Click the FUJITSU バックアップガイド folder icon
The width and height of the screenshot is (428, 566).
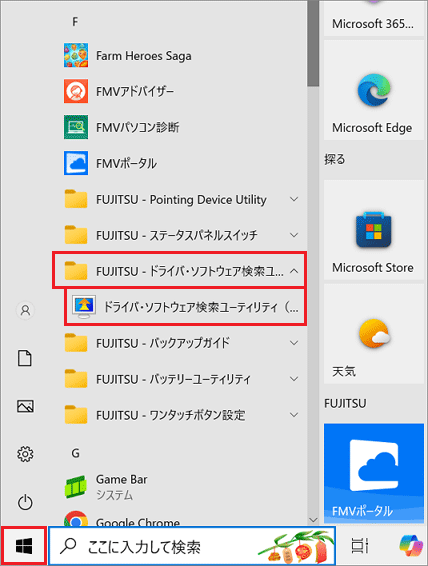(x=76, y=343)
